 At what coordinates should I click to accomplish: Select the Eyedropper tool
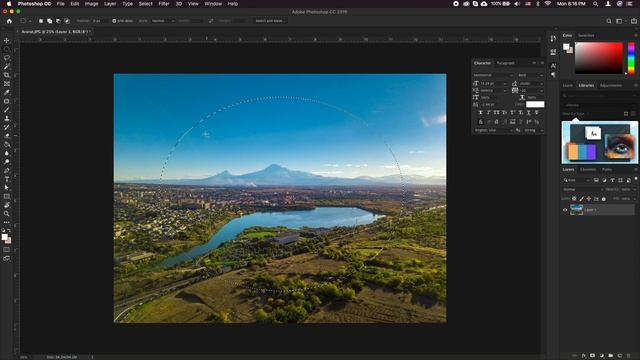[x=7, y=92]
